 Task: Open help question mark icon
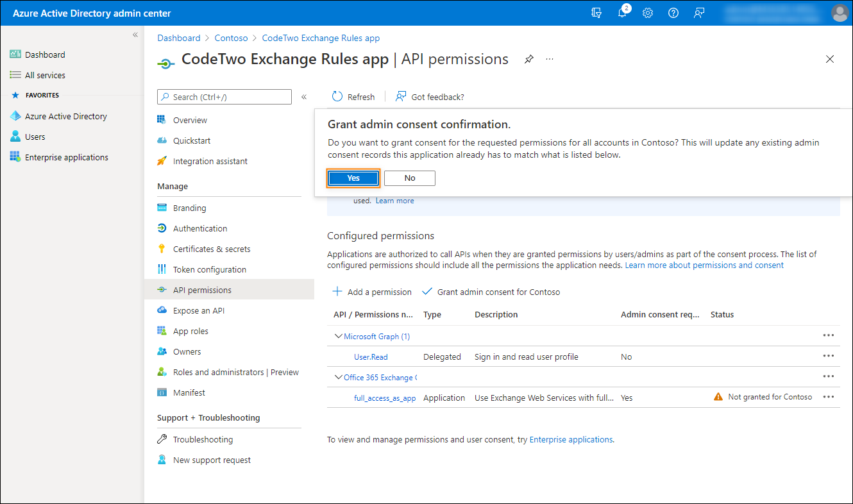pyautogui.click(x=673, y=13)
